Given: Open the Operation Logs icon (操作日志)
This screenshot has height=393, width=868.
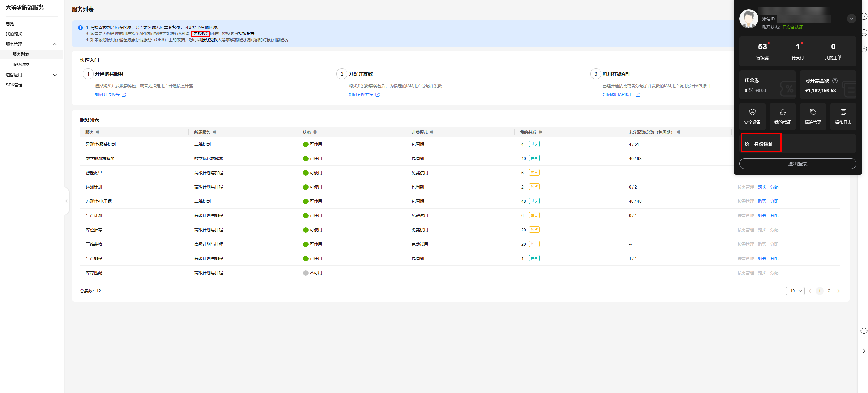Looking at the screenshot, I should pos(843,116).
